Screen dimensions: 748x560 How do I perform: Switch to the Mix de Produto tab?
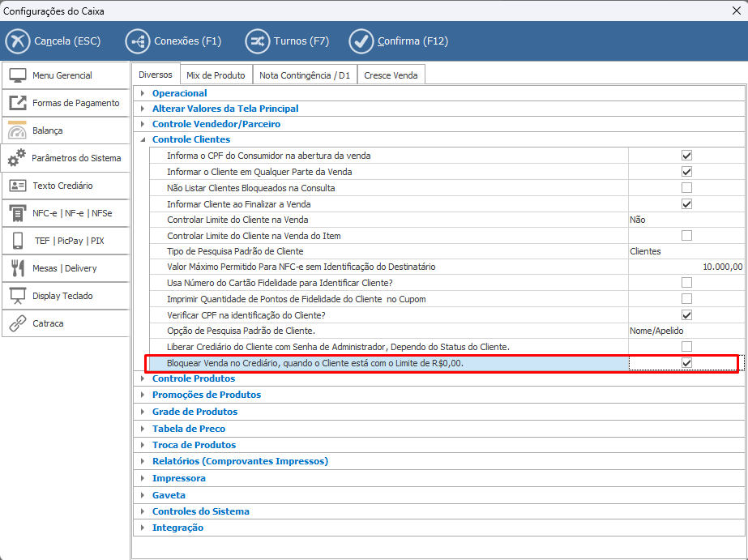coord(216,75)
